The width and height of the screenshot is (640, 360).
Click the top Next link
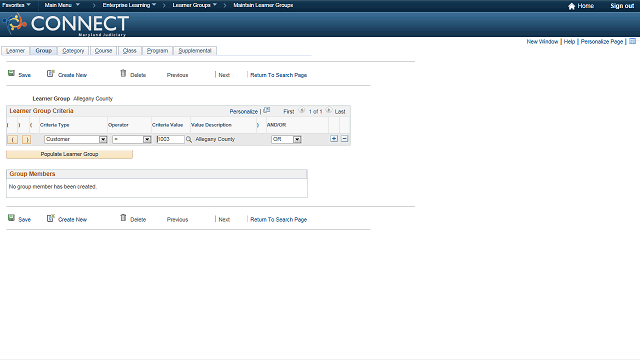coord(224,75)
